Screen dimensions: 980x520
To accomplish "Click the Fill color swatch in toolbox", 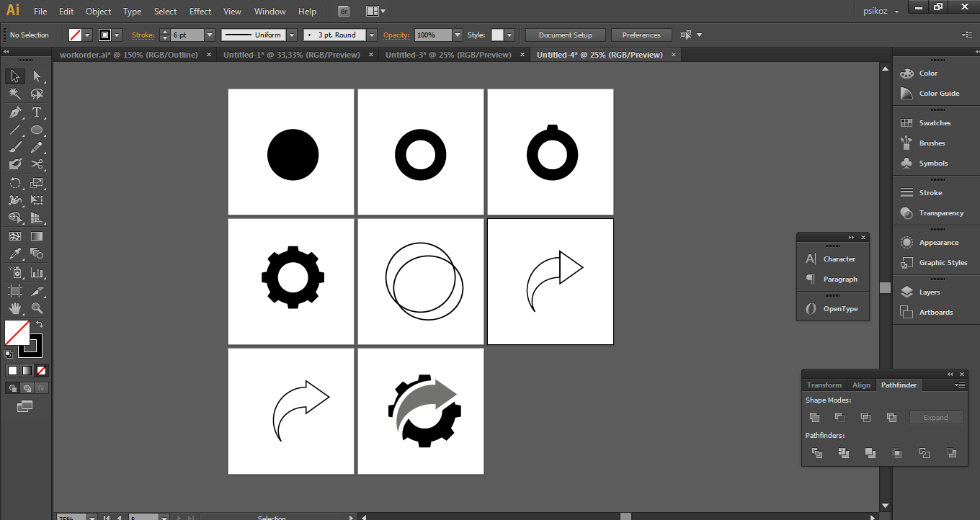I will tap(17, 333).
